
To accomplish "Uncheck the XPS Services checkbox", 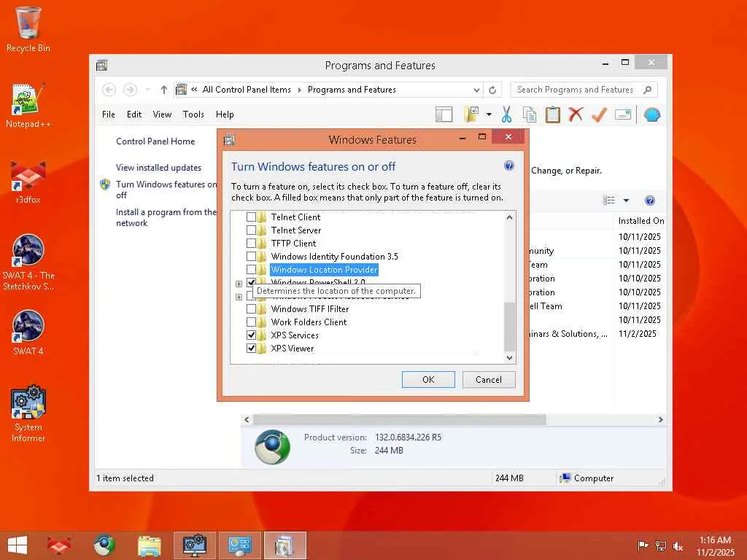I will (251, 335).
